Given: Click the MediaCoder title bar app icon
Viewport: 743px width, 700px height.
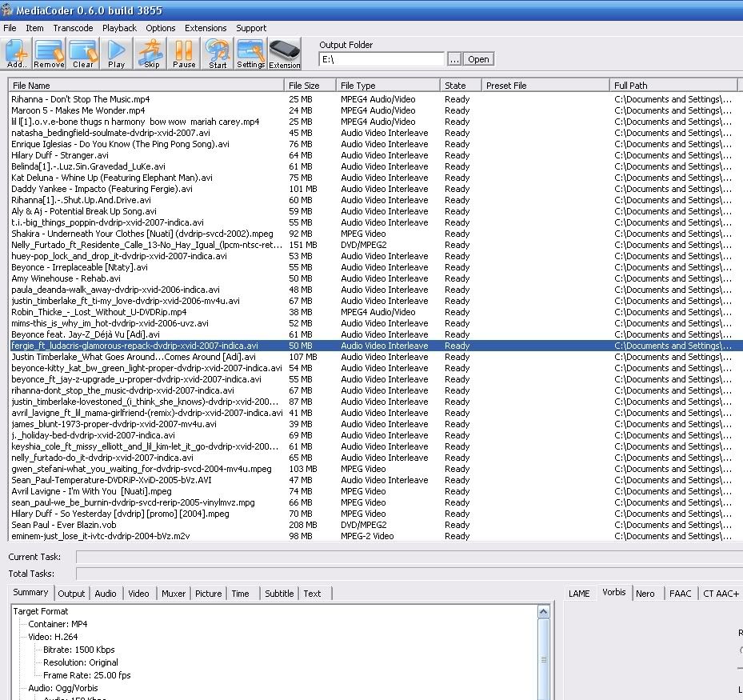Looking at the screenshot, I should pos(6,10).
